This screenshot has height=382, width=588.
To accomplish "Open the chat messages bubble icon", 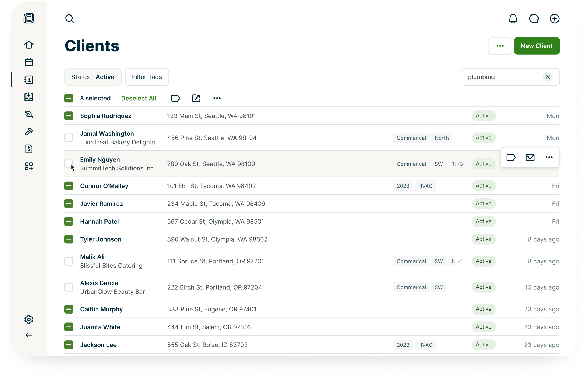I will tap(534, 19).
